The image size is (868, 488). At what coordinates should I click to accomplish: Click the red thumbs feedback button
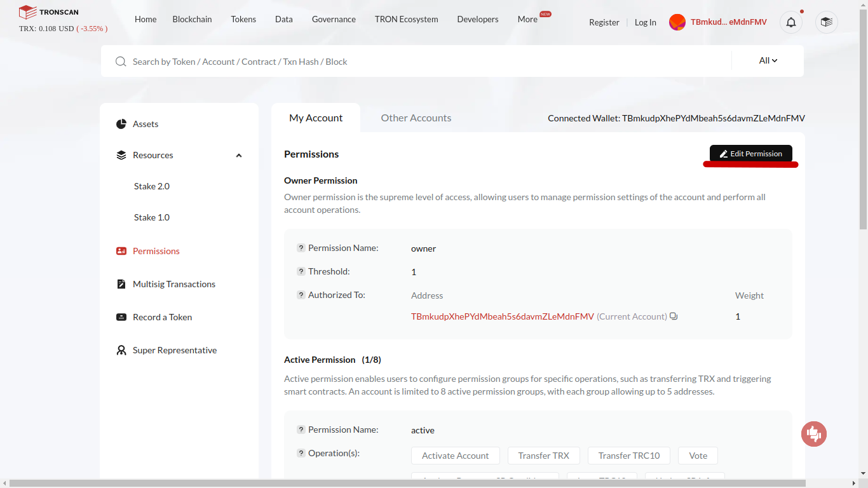point(814,434)
